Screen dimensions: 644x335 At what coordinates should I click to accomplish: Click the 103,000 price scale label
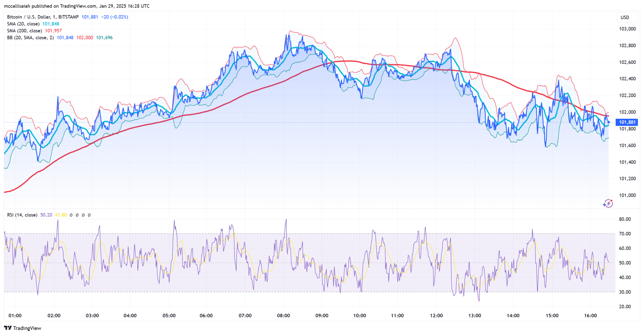coord(627,29)
